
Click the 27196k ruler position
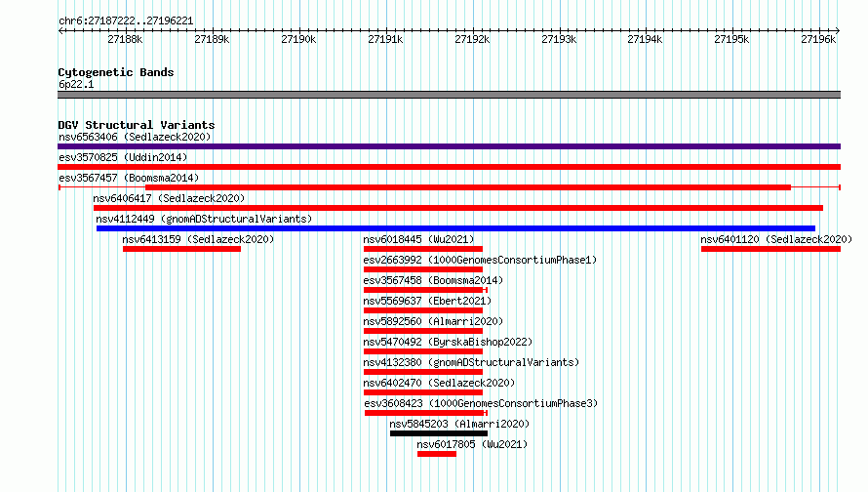(x=818, y=39)
